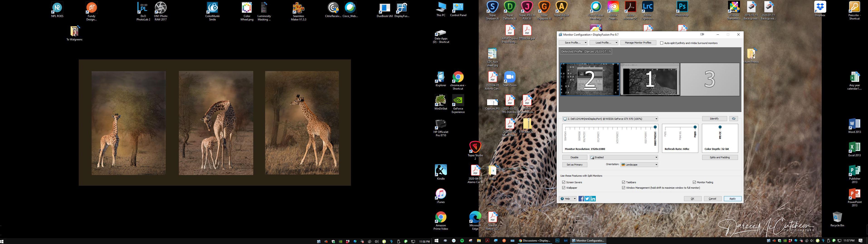Open the GeForce Experience desktop icon
Viewport: 868px width, 244px height.
pos(458,100)
